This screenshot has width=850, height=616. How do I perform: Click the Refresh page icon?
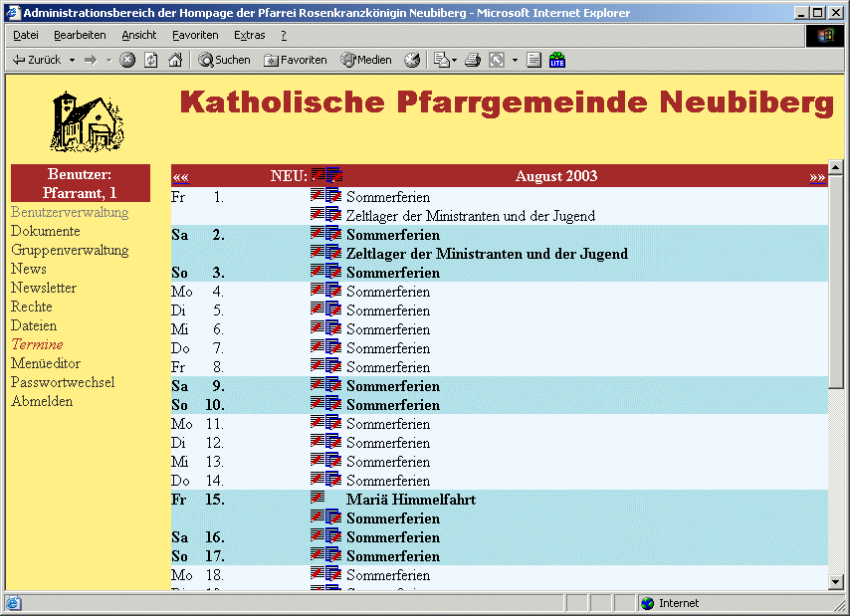(x=150, y=60)
